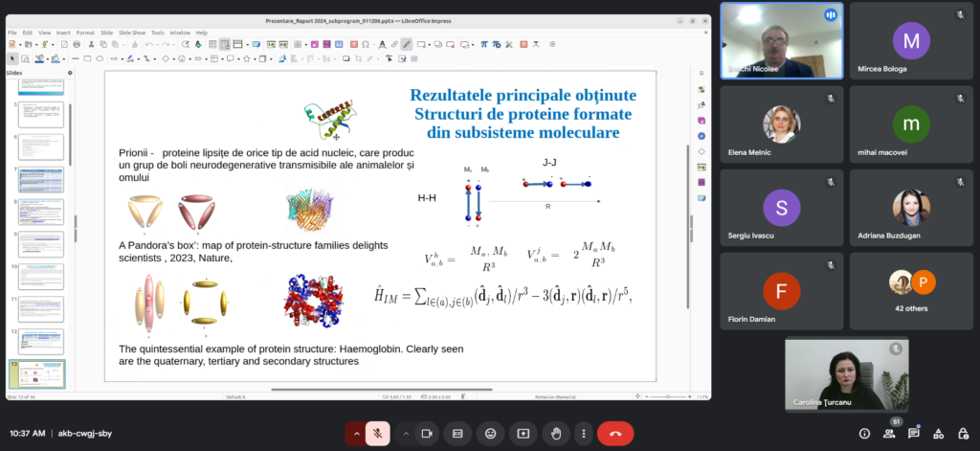Toggle closed captions
The height and width of the screenshot is (451, 980).
(x=458, y=434)
